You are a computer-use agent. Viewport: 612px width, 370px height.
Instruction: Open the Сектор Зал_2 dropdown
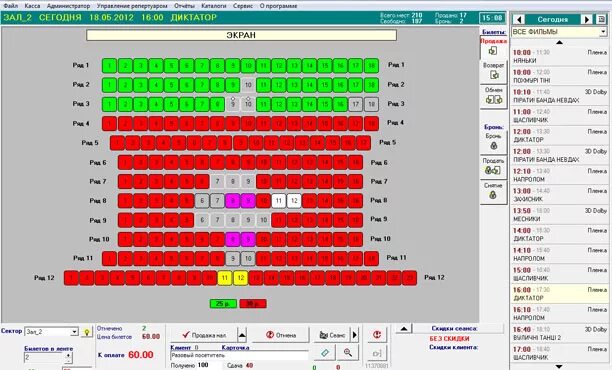click(74, 332)
